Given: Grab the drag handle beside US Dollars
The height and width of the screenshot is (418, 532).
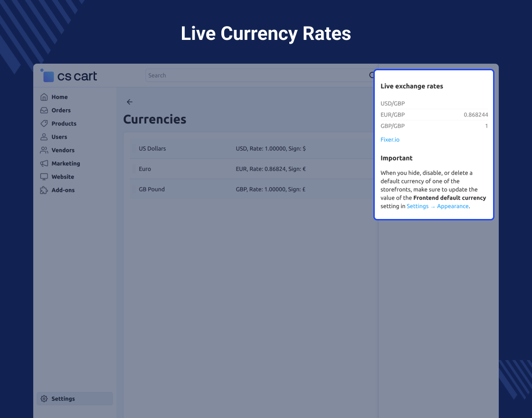Looking at the screenshot, I should [x=134, y=149].
